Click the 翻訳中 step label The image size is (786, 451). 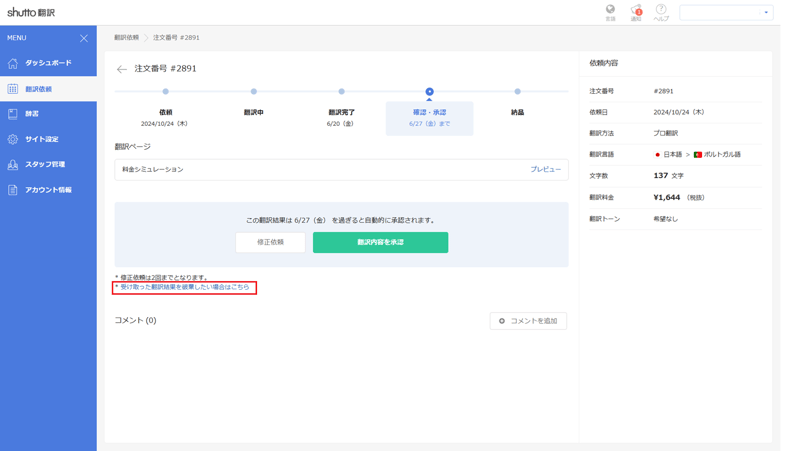point(254,112)
